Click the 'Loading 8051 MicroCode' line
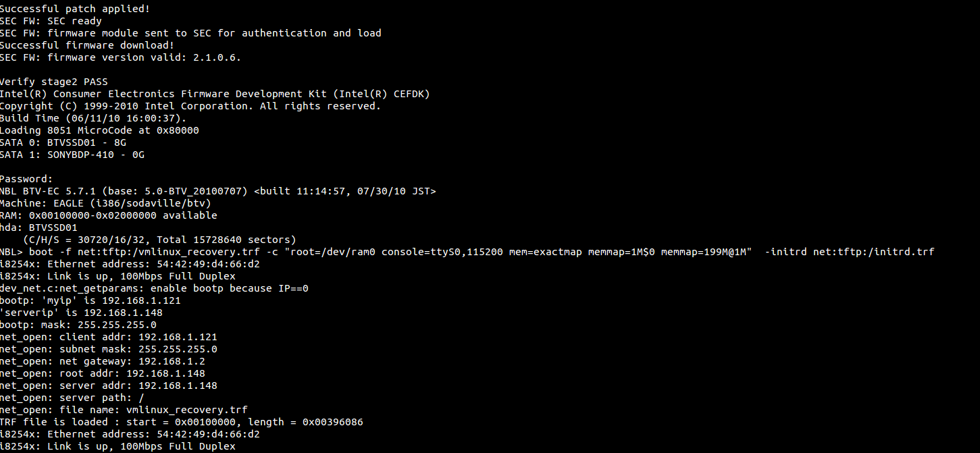The height and width of the screenshot is (453, 980). [99, 130]
